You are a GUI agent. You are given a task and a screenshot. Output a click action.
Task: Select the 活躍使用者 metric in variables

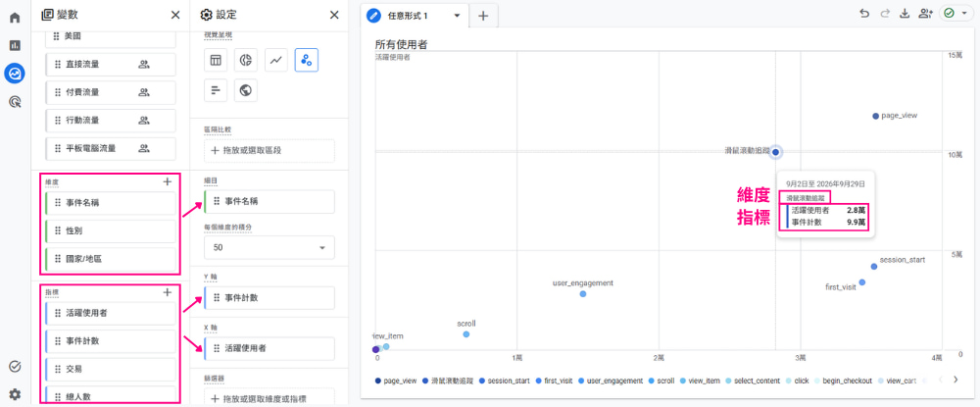pos(110,313)
